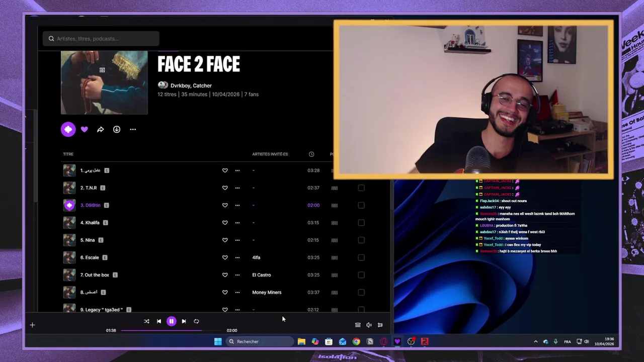Open artist link Dvrkboy, Catcher
The width and height of the screenshot is (644, 362).
191,85
